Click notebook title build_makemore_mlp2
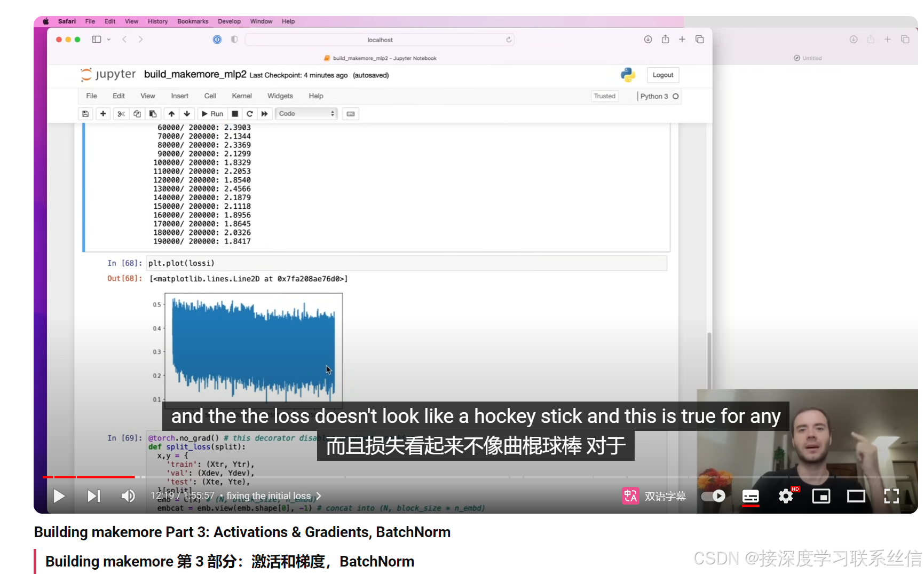The width and height of the screenshot is (924, 574). (195, 74)
